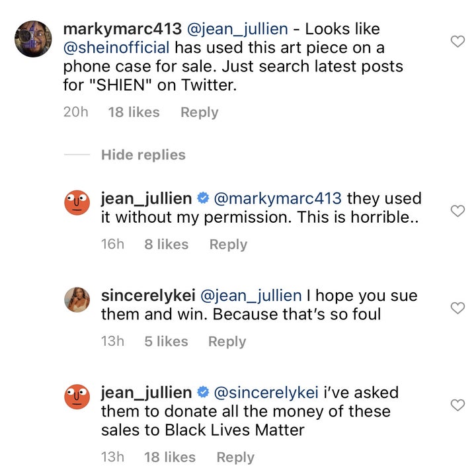476x476 pixels.
Task: Tap jean_jullien's avatar on the first reply
Action: coord(77,202)
